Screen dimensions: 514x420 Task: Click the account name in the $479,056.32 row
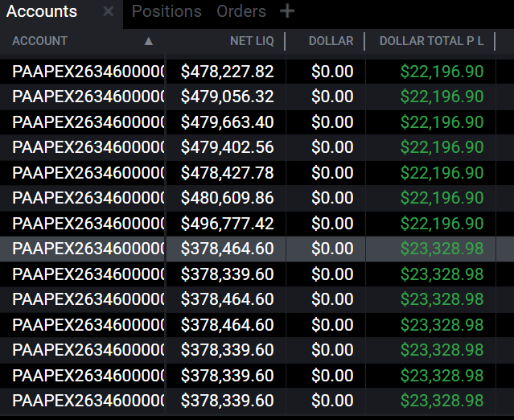coord(88,97)
